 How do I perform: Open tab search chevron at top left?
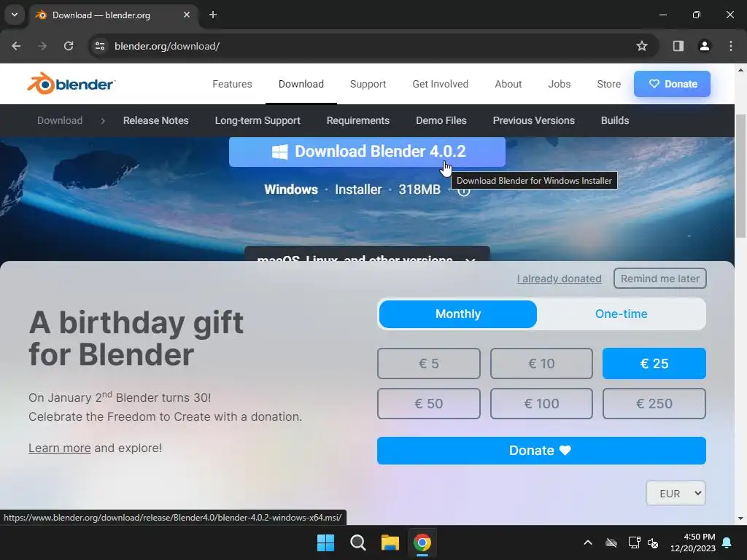tap(15, 15)
